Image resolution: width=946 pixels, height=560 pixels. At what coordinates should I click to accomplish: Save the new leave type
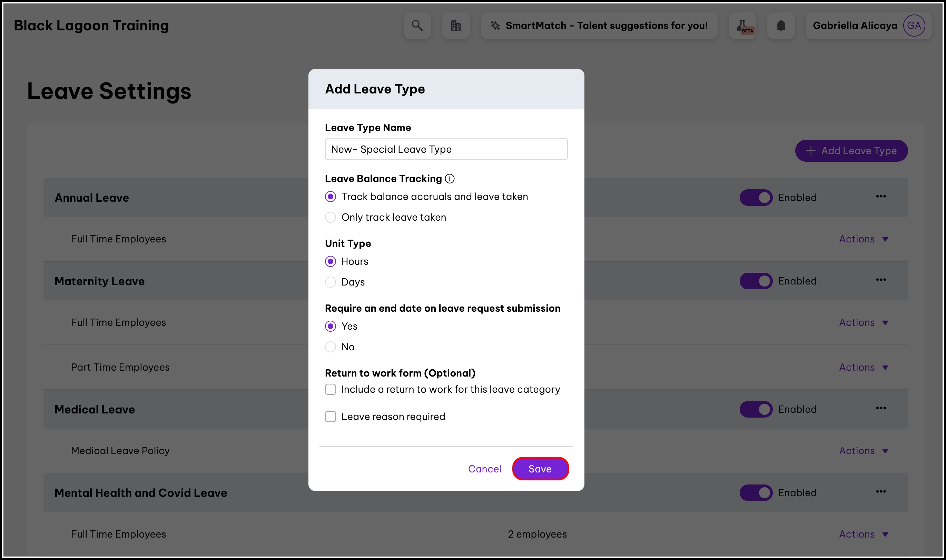tap(540, 469)
